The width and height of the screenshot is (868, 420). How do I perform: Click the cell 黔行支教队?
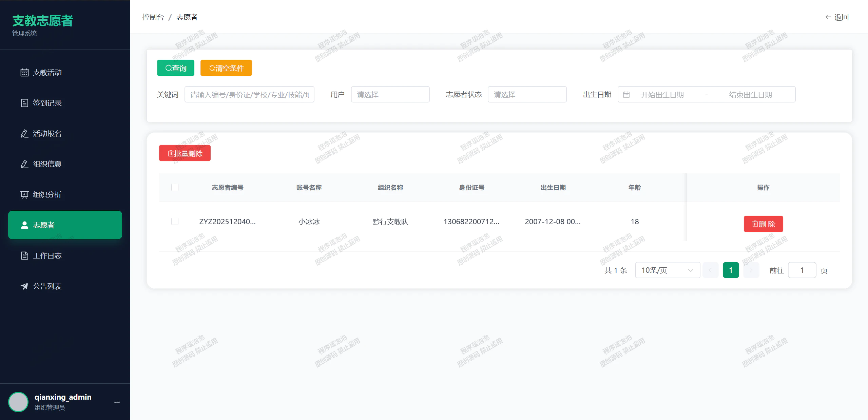[390, 222]
